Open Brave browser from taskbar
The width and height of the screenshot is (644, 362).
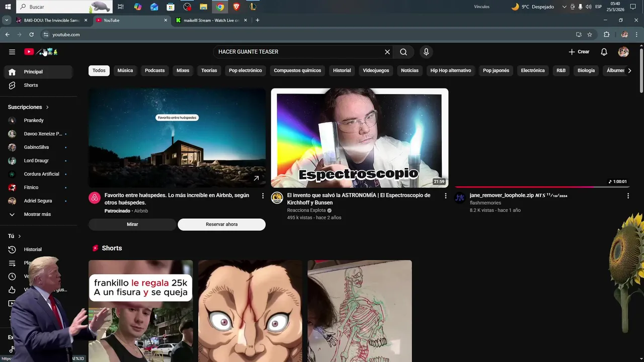[x=236, y=7]
